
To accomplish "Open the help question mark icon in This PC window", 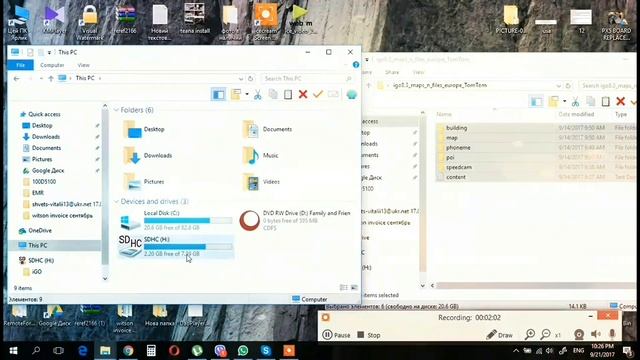I will click(356, 64).
